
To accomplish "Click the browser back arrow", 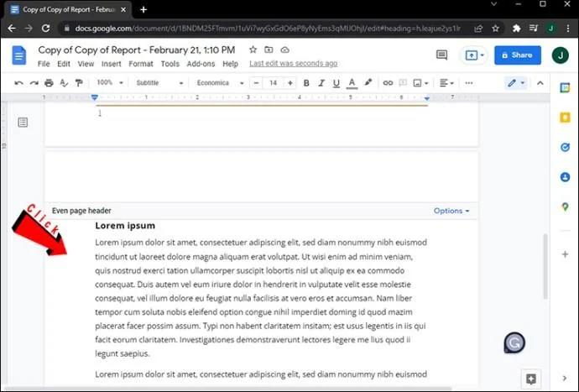I will coord(12,28).
